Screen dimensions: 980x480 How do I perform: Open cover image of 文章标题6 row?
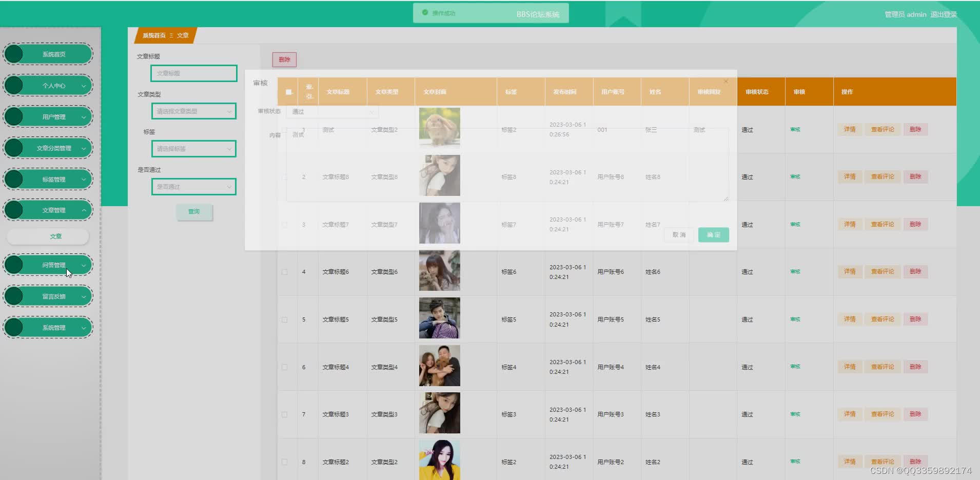(440, 271)
